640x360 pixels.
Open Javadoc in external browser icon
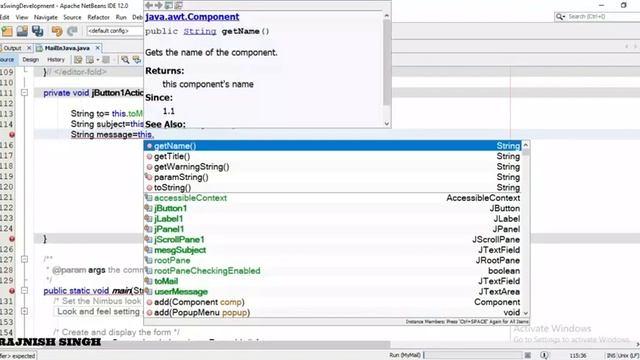[169, 5]
